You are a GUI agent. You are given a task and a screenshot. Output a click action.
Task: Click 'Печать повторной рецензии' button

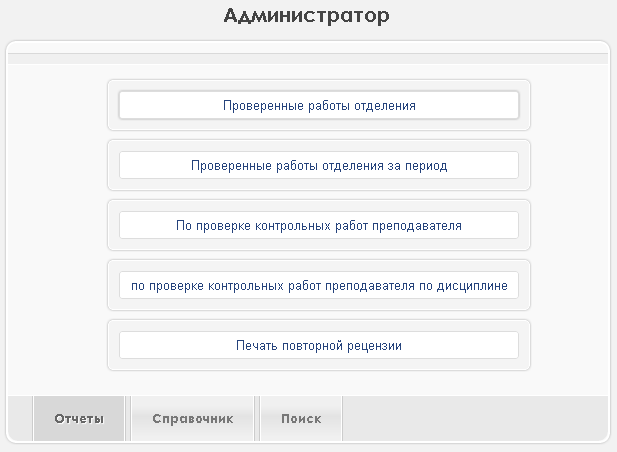coord(319,345)
